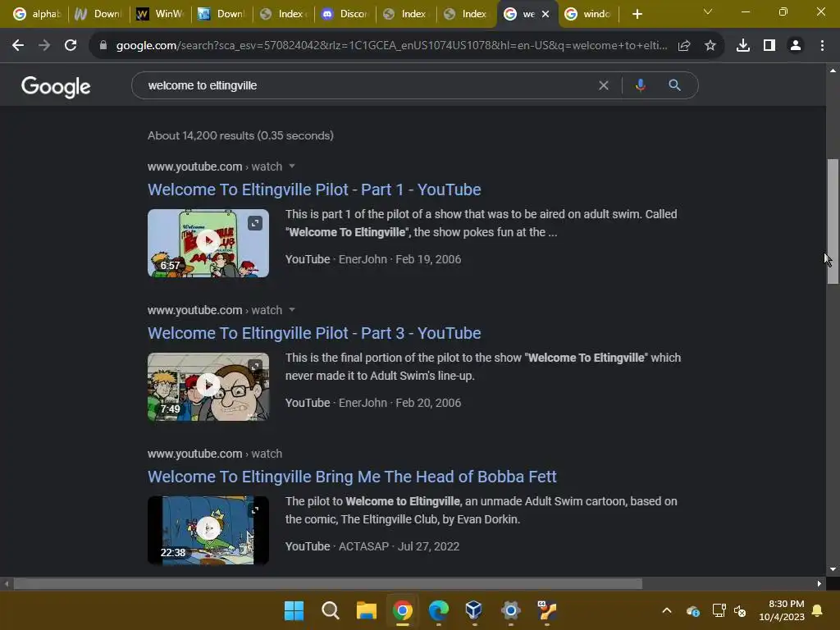The image size is (840, 630).
Task: Switch to the first 'Index' tab
Action: coord(283,14)
